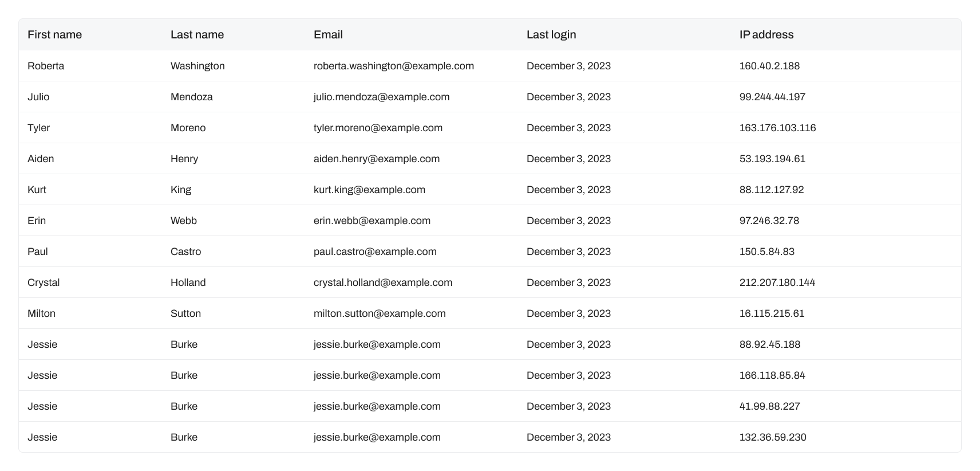980x471 pixels.
Task: Select IP address 150.5.84.83
Action: coord(766,252)
